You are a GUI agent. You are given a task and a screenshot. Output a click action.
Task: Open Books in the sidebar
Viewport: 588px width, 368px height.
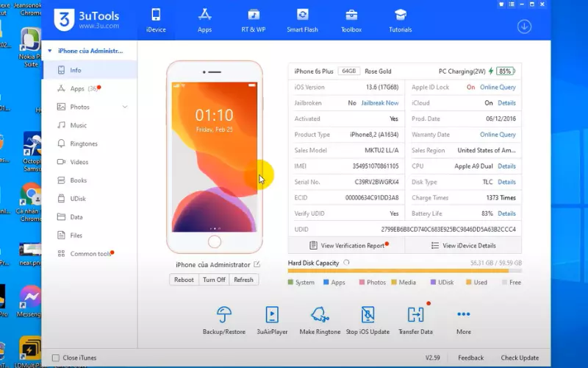pyautogui.click(x=90, y=180)
